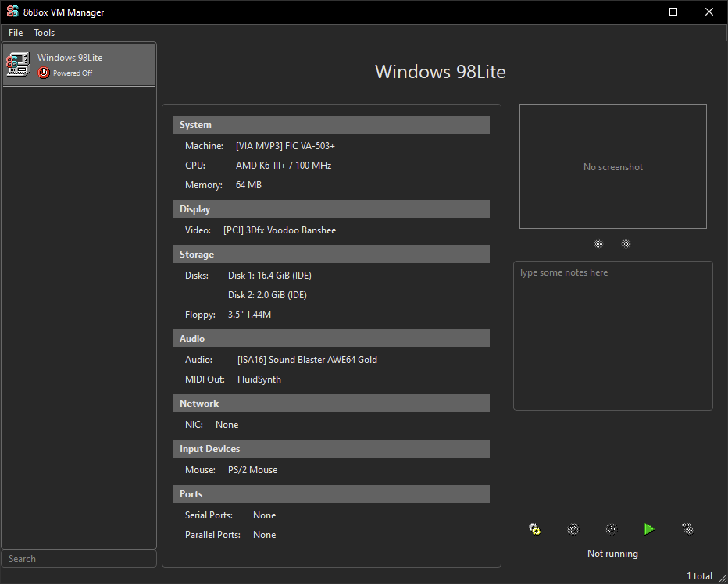
Task: Click the Serial Ports value 'None'
Action: pos(265,515)
